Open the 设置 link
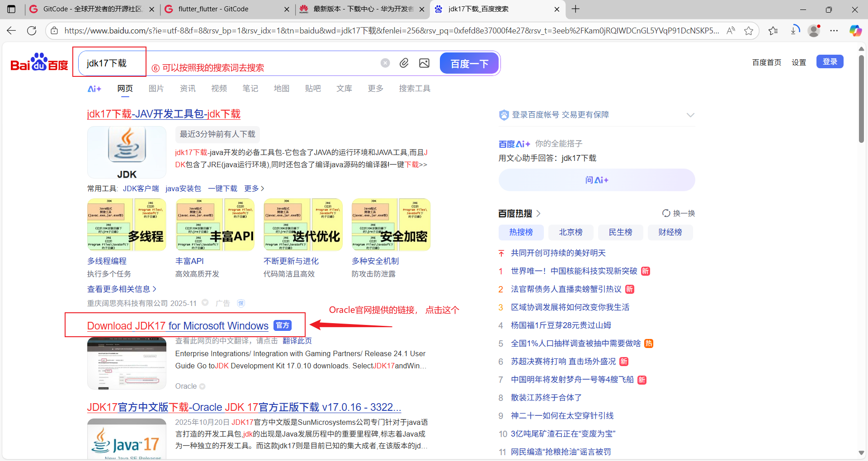The width and height of the screenshot is (868, 461). (799, 62)
